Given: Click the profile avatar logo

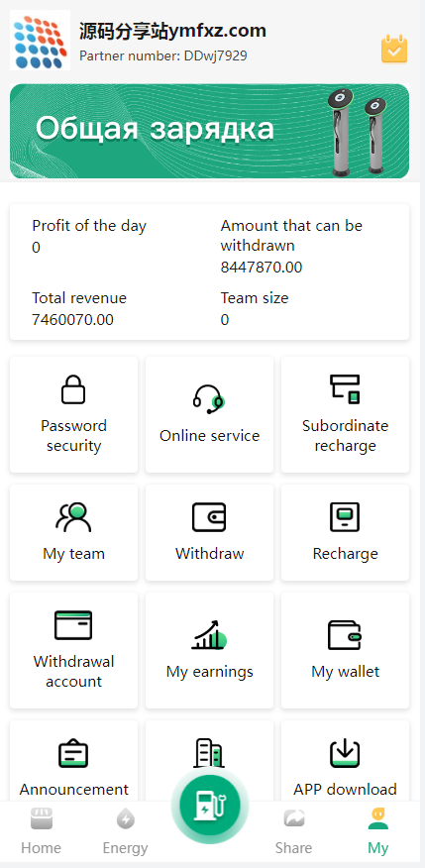Looking at the screenshot, I should click(x=41, y=41).
